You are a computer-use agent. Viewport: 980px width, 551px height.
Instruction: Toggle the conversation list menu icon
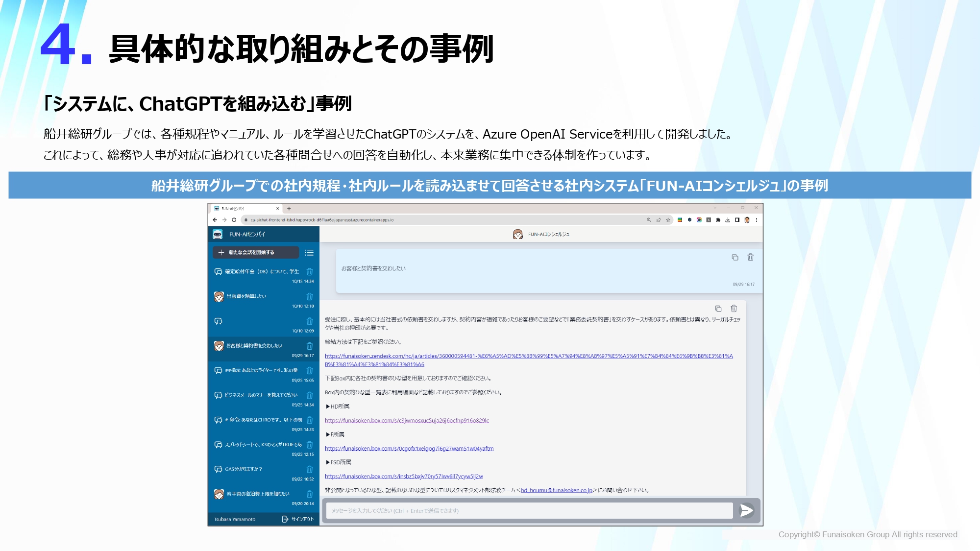309,253
